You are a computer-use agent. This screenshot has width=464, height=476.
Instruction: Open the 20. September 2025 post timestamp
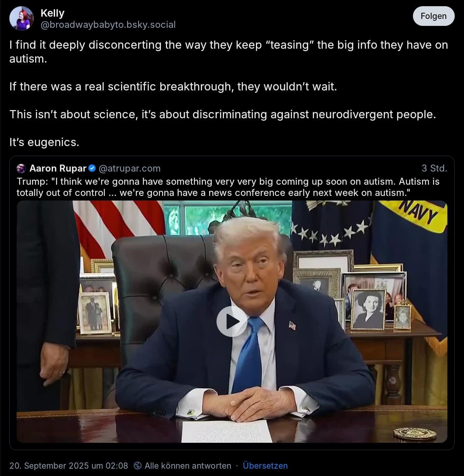(x=68, y=466)
